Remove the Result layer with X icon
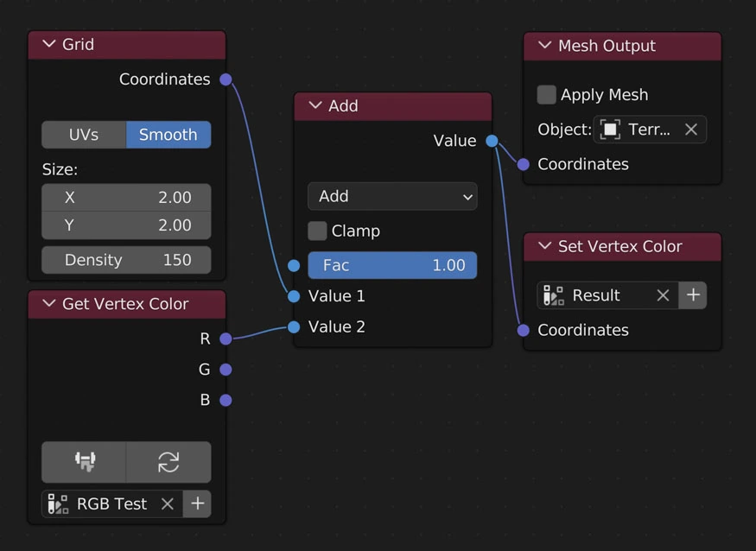The image size is (756, 551). [663, 295]
